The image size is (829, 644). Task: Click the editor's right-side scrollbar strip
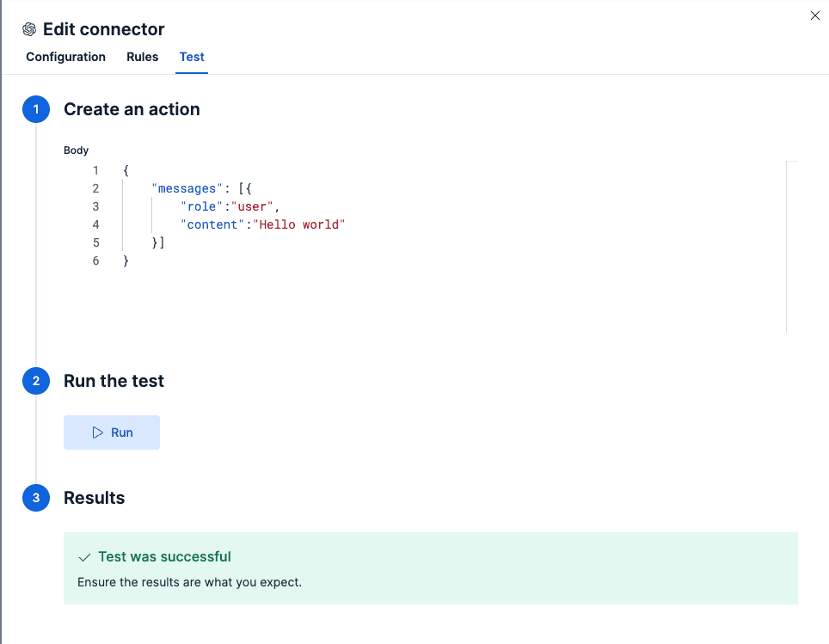pos(792,247)
